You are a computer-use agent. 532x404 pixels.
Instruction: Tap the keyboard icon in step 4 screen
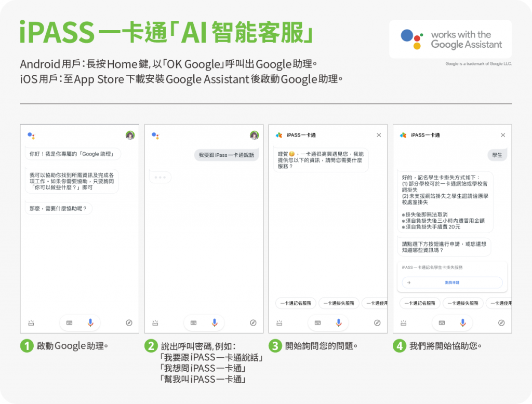[x=442, y=322]
